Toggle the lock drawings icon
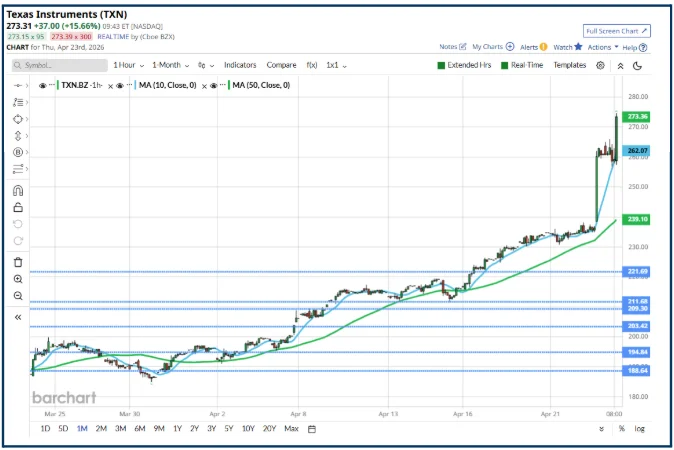Viewport: 674px width, 450px height. 18,207
